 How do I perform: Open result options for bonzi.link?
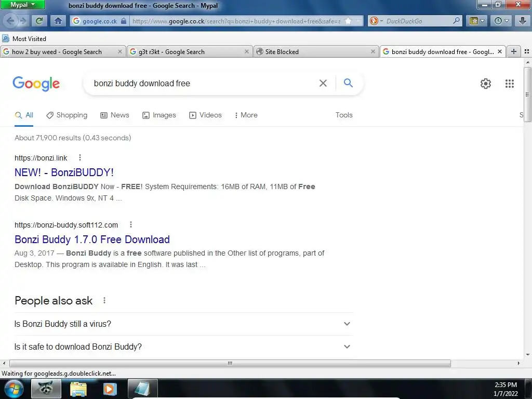[79, 157]
